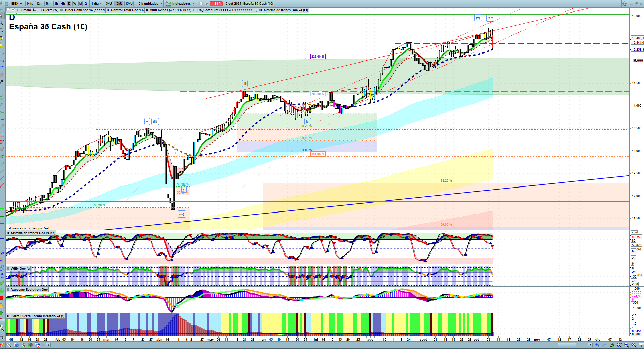Select the 4h timeframe button
This screenshot has width=644, height=349.
[x=63, y=4]
